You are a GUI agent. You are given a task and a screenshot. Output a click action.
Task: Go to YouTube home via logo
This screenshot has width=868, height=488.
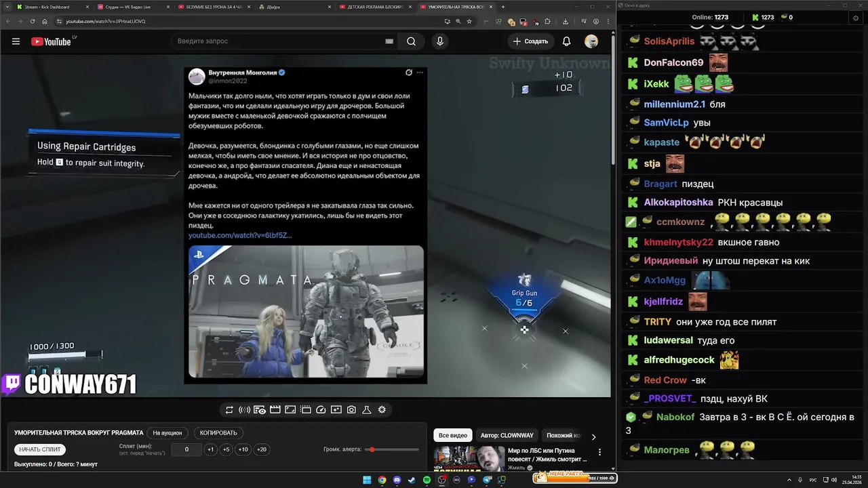coord(52,41)
